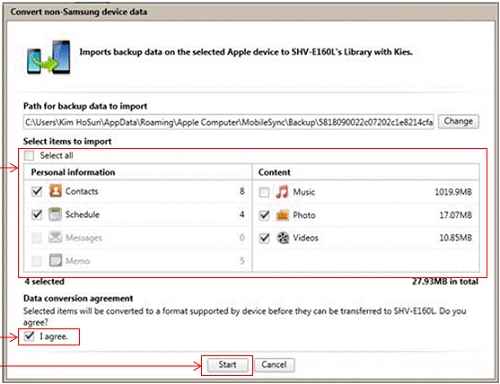
Task: Uncheck the Schedule checkbox
Action: click(x=37, y=214)
